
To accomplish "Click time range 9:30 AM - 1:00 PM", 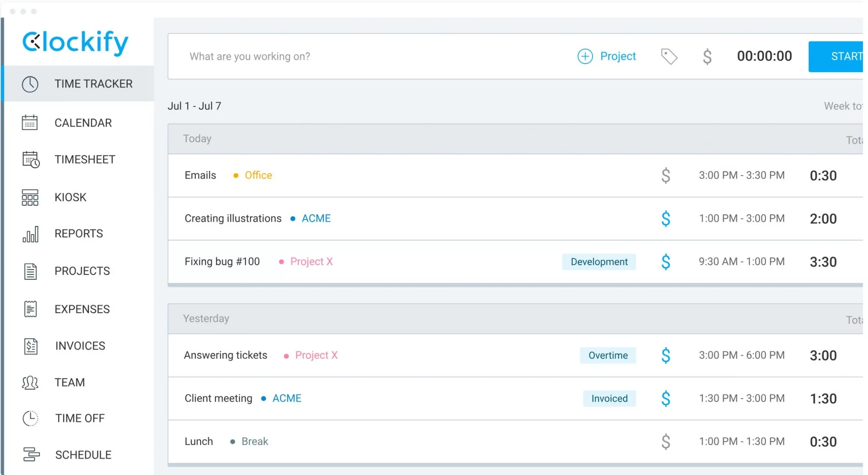I will click(742, 261).
